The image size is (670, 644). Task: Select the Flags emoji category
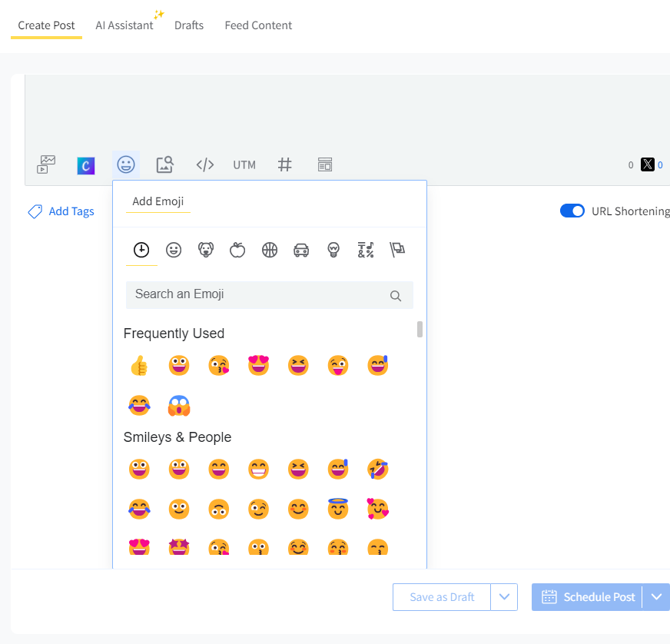397,250
